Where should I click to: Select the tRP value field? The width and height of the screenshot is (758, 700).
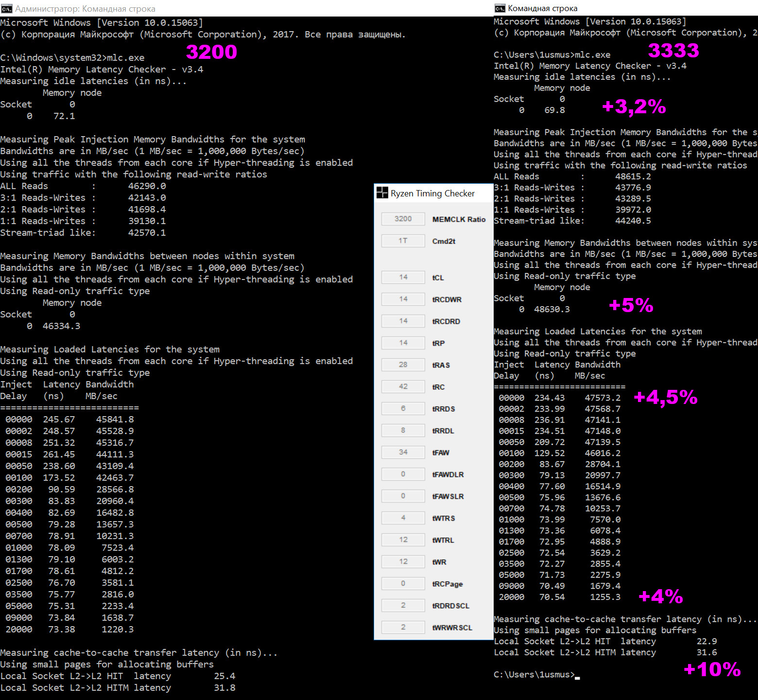(403, 343)
